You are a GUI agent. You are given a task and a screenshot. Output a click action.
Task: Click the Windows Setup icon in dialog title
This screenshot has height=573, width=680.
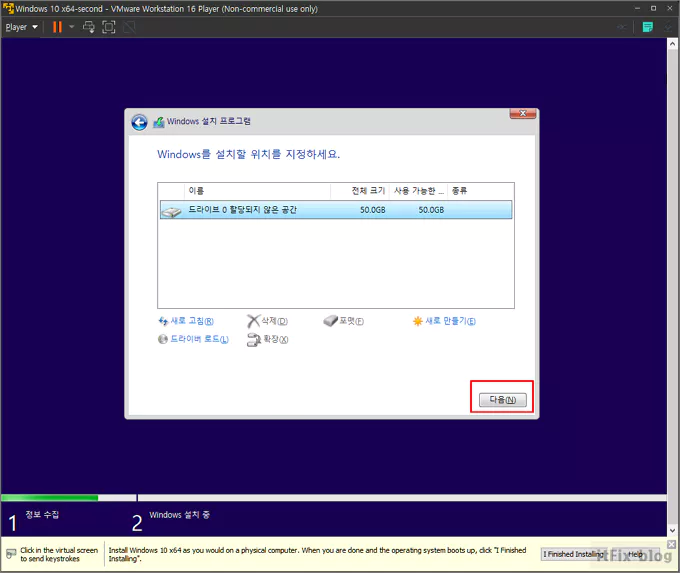click(159, 122)
